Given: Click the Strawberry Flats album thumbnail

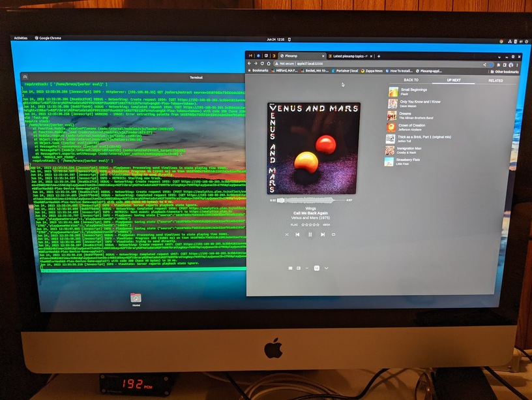Looking at the screenshot, I should coord(389,162).
